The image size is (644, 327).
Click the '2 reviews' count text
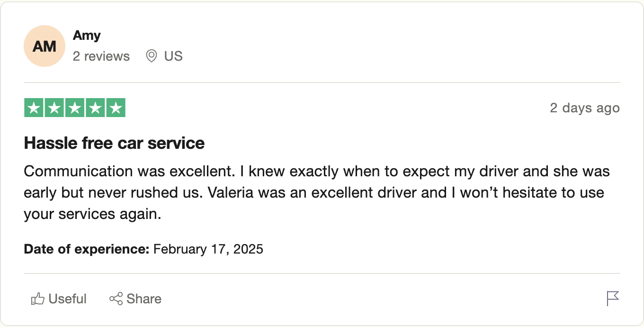coord(101,56)
